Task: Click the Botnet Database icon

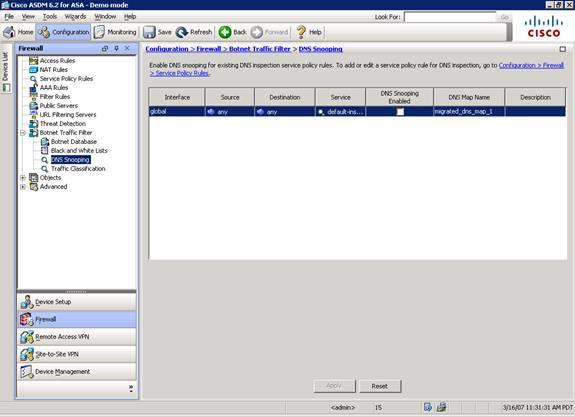Action: 45,142
